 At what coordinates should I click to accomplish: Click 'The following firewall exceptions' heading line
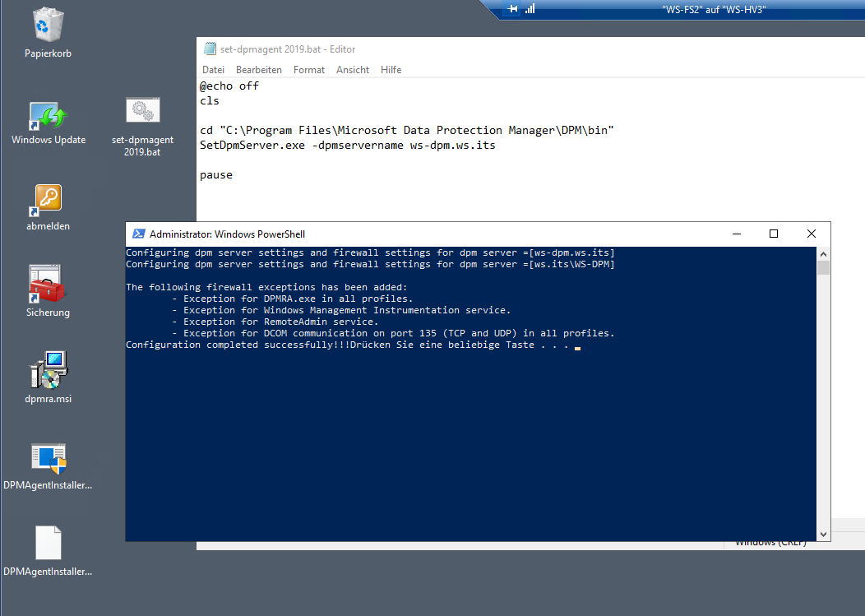click(266, 287)
